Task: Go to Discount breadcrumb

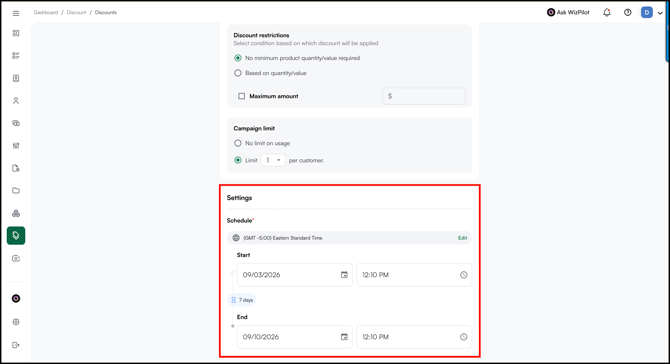Action: (x=76, y=12)
